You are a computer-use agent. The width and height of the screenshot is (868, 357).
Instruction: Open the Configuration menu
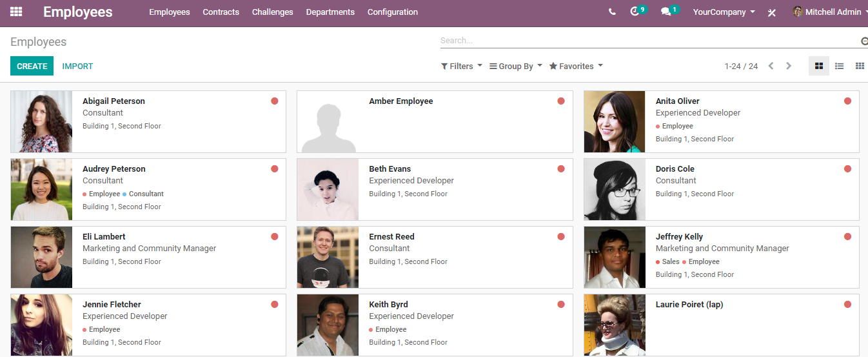pos(393,12)
